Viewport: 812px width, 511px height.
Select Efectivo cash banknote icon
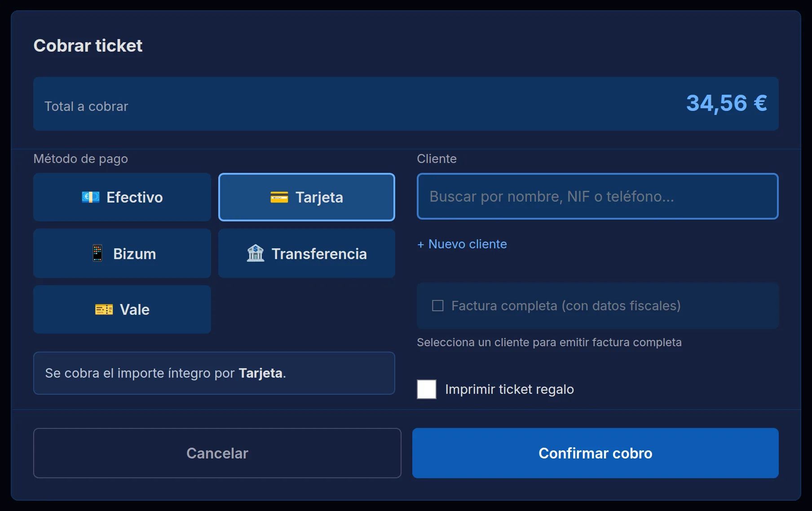pyautogui.click(x=91, y=197)
